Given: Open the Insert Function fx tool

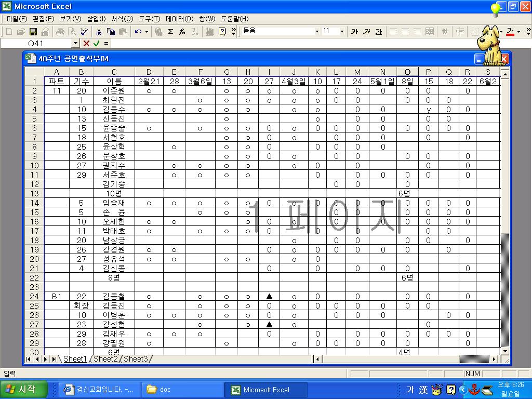Looking at the screenshot, I should (x=182, y=32).
